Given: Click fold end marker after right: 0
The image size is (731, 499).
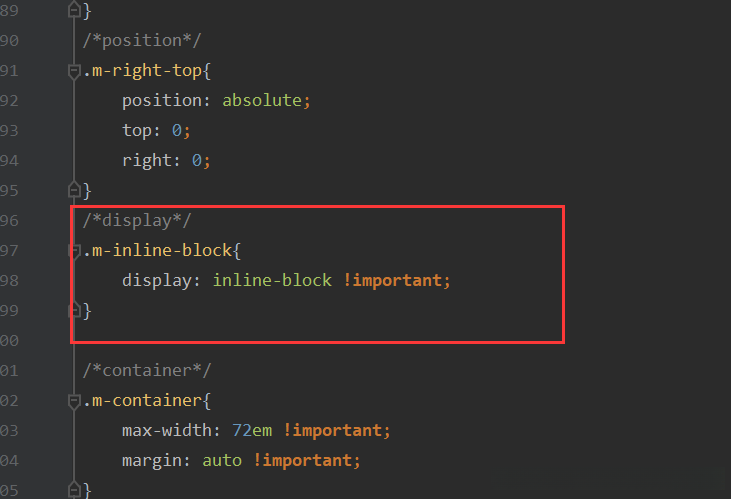Looking at the screenshot, I should point(73,190).
